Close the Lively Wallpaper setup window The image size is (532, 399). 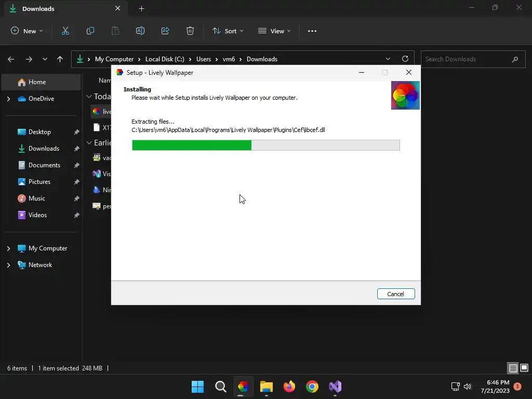click(x=409, y=72)
